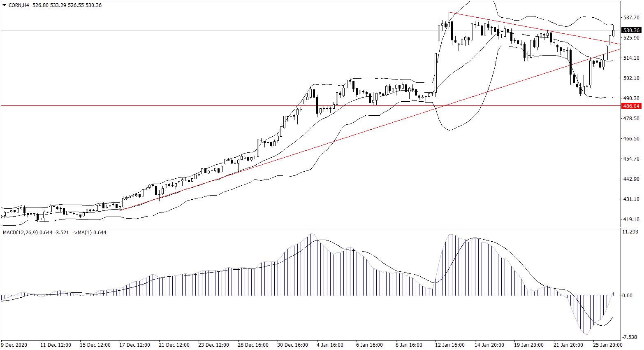Click the 19 Jan 20:00 time label
Image resolution: width=644 pixels, height=350 pixels.
[528, 345]
